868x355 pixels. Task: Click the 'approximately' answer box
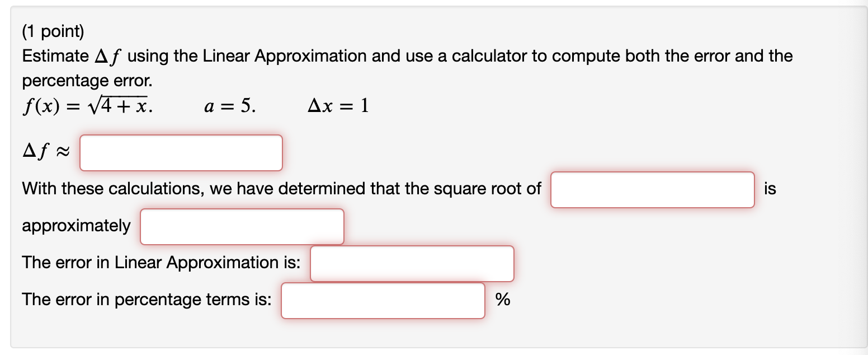[242, 226]
